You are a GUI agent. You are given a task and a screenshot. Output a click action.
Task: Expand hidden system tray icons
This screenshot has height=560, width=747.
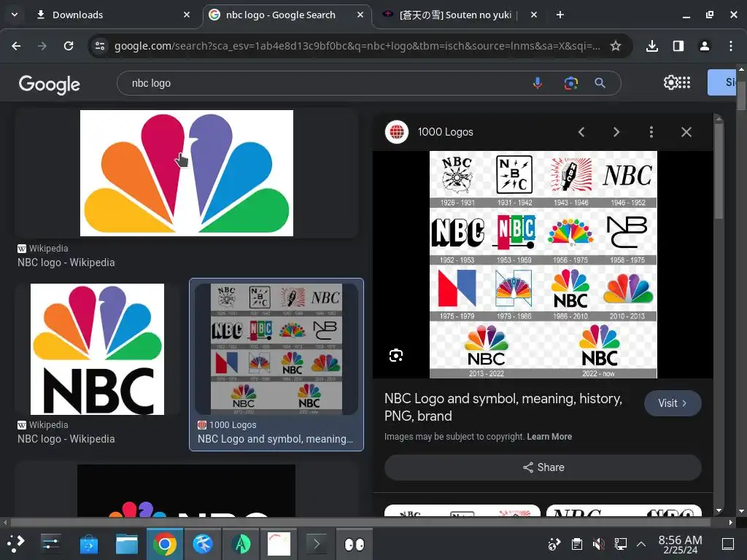[641, 544]
